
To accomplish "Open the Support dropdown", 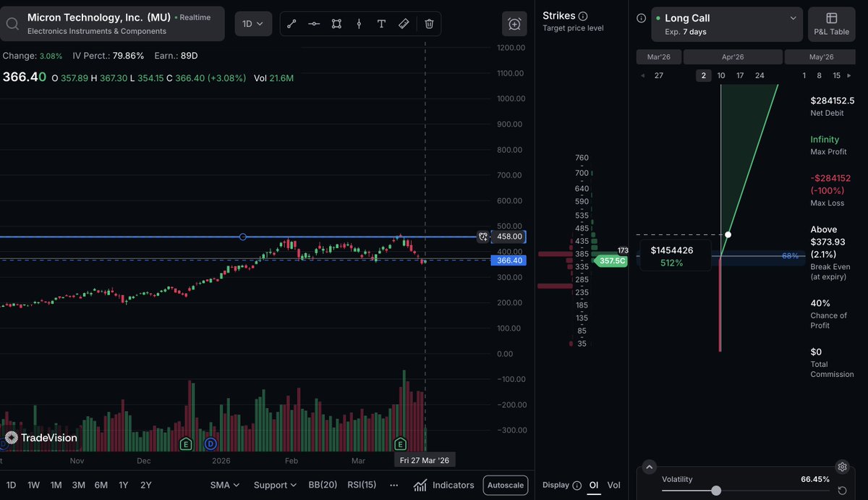I will [x=275, y=485].
